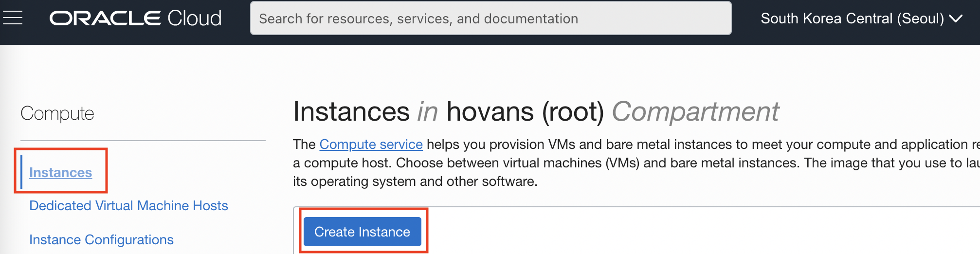The image size is (980, 254).
Task: Click the Instances in hovans Compartment heading
Action: click(536, 111)
